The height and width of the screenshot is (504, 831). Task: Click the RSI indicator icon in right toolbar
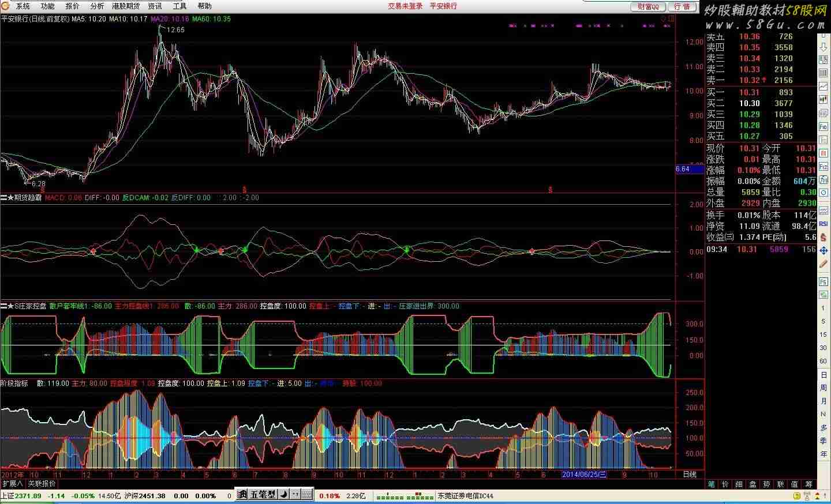823,224
